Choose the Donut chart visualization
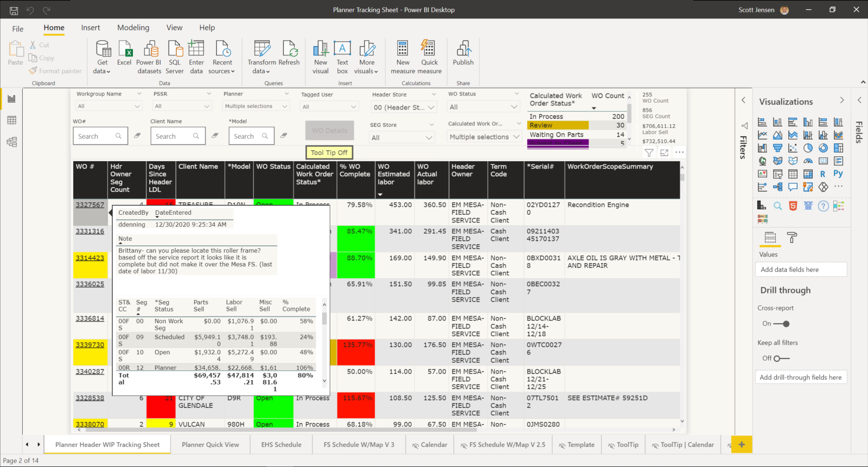Image resolution: width=868 pixels, height=467 pixels. point(823,148)
